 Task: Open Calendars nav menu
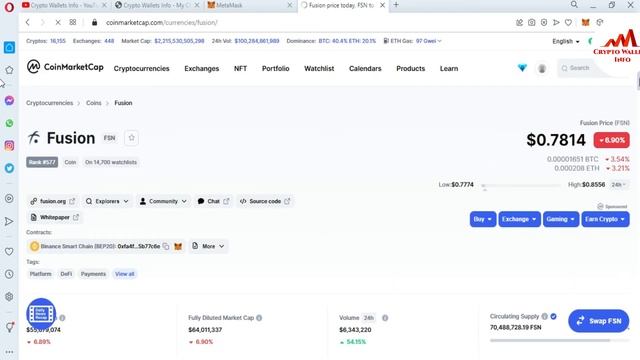pyautogui.click(x=365, y=69)
